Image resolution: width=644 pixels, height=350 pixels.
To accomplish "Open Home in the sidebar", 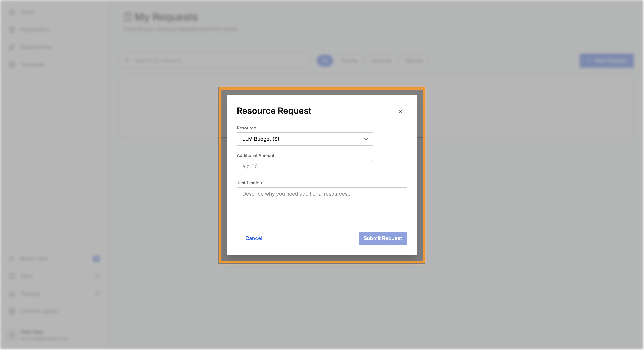I will tap(27, 12).
